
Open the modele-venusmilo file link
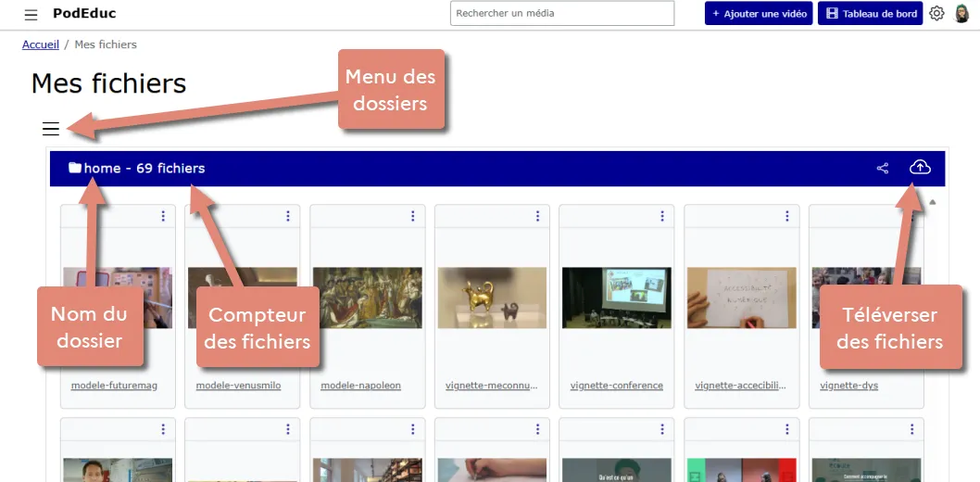[x=239, y=385]
